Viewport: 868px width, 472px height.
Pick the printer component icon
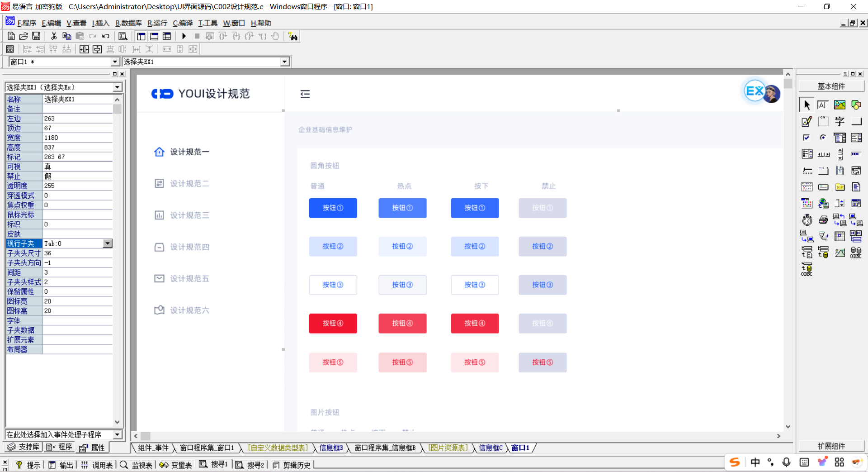tap(823, 220)
